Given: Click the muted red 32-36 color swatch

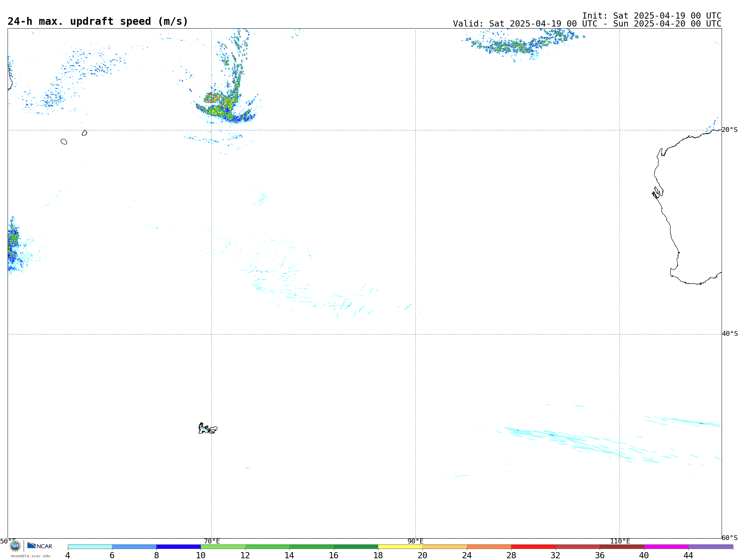Looking at the screenshot, I should (578, 547).
